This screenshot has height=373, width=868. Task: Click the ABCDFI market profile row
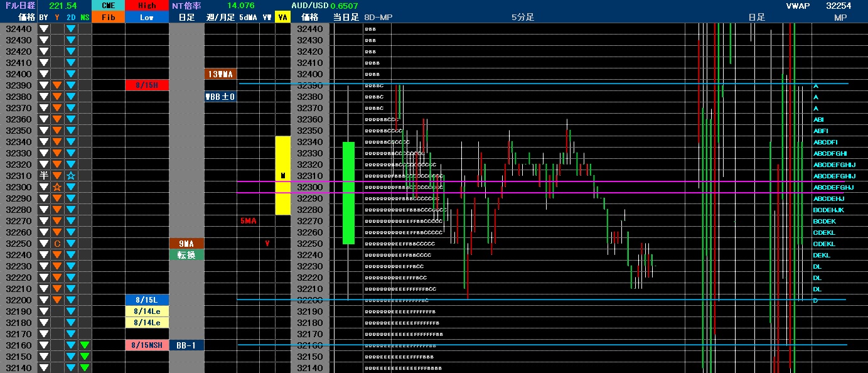[x=825, y=142]
